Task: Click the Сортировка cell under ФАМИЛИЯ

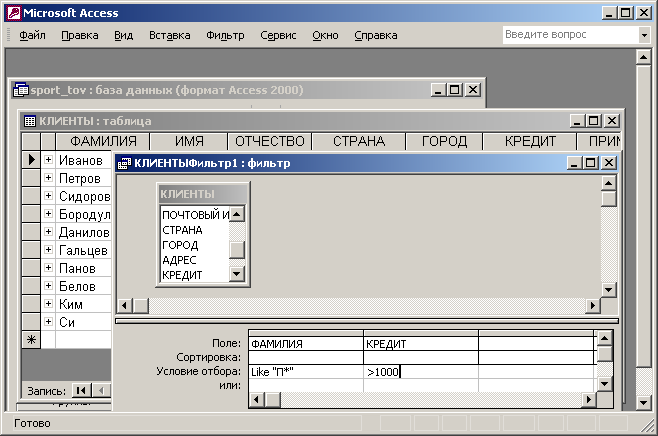Action: pos(306,358)
